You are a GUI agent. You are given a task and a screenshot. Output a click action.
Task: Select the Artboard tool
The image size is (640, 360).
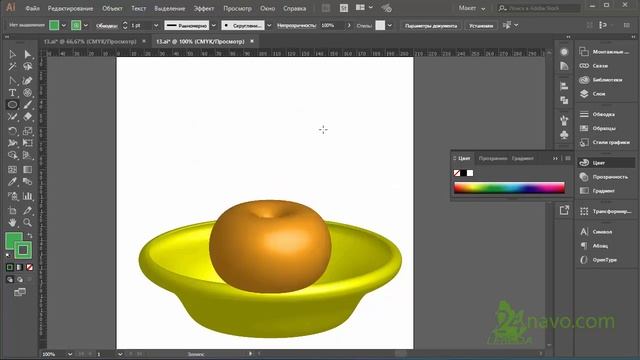[12, 211]
